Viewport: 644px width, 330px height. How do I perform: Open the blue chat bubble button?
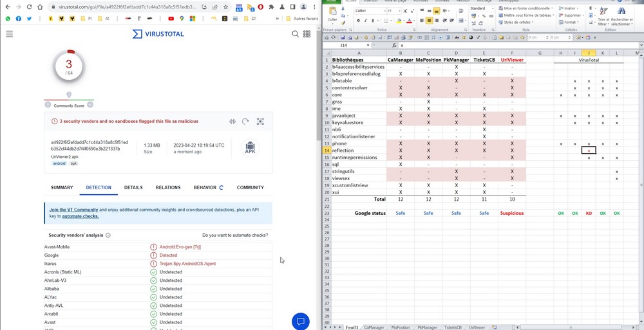pos(300,321)
